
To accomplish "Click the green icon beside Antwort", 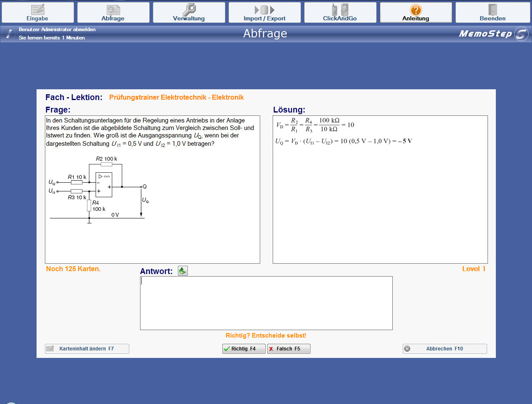I will [x=183, y=271].
